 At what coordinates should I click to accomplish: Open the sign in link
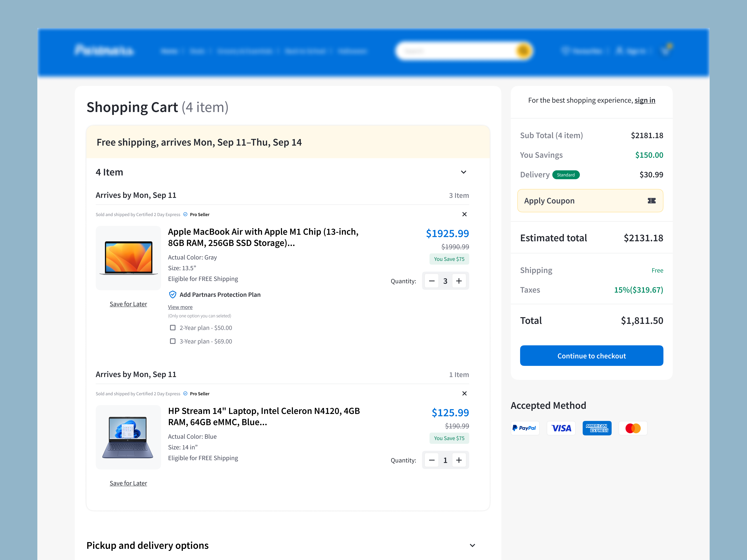[x=645, y=100]
